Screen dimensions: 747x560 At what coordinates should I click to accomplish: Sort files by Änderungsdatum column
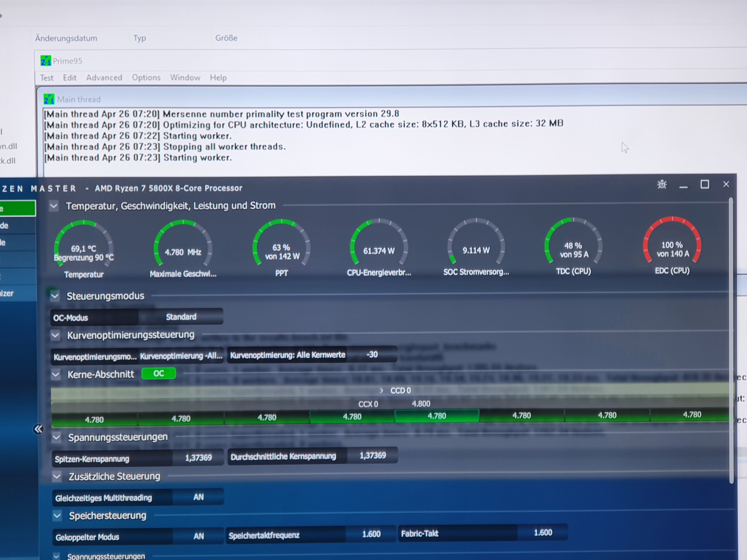tap(66, 38)
